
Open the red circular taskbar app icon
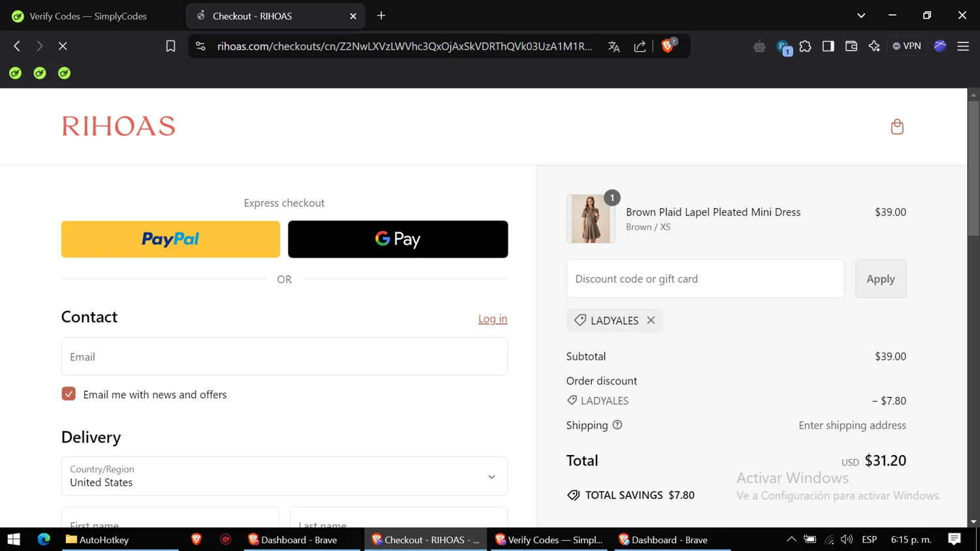(225, 539)
